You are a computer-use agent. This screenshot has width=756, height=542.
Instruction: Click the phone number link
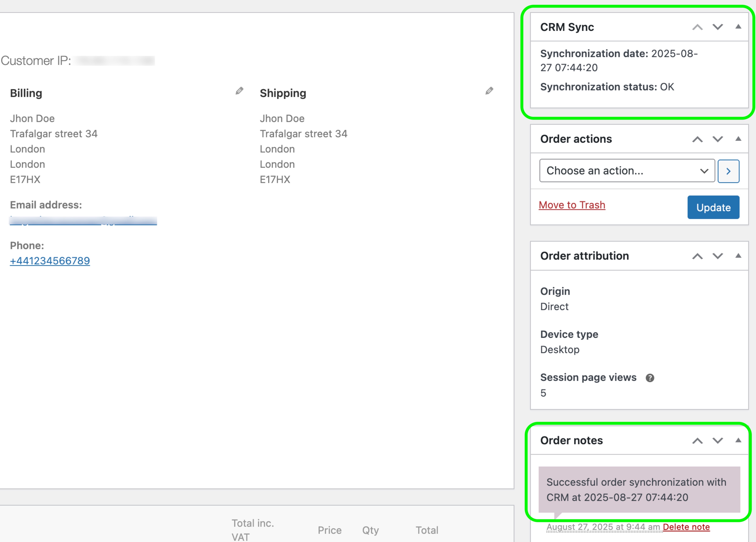pyautogui.click(x=50, y=261)
